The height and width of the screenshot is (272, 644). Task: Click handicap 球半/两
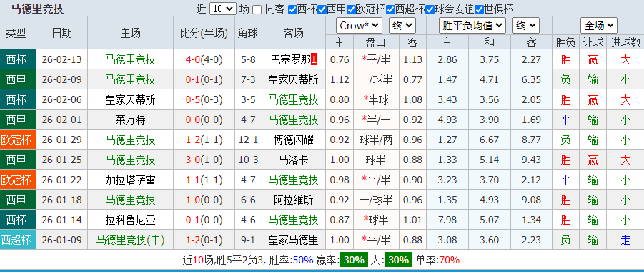pos(375,140)
